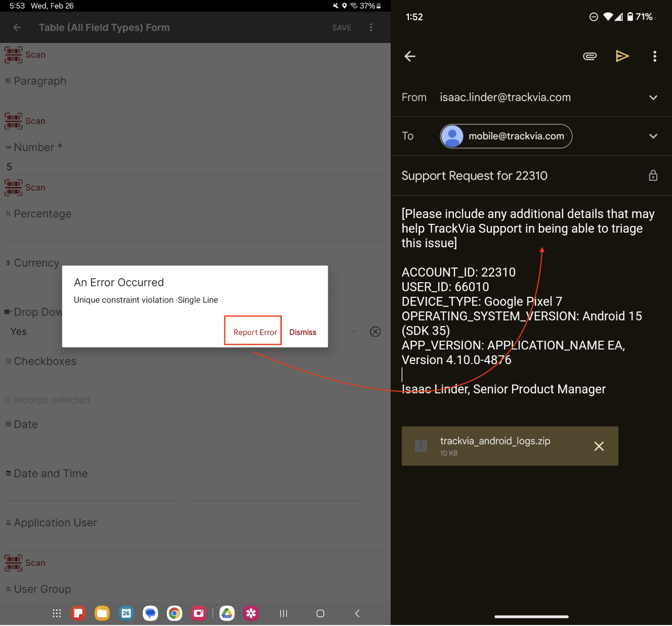Open the Calendar app in dock
672x626 pixels.
(x=126, y=613)
